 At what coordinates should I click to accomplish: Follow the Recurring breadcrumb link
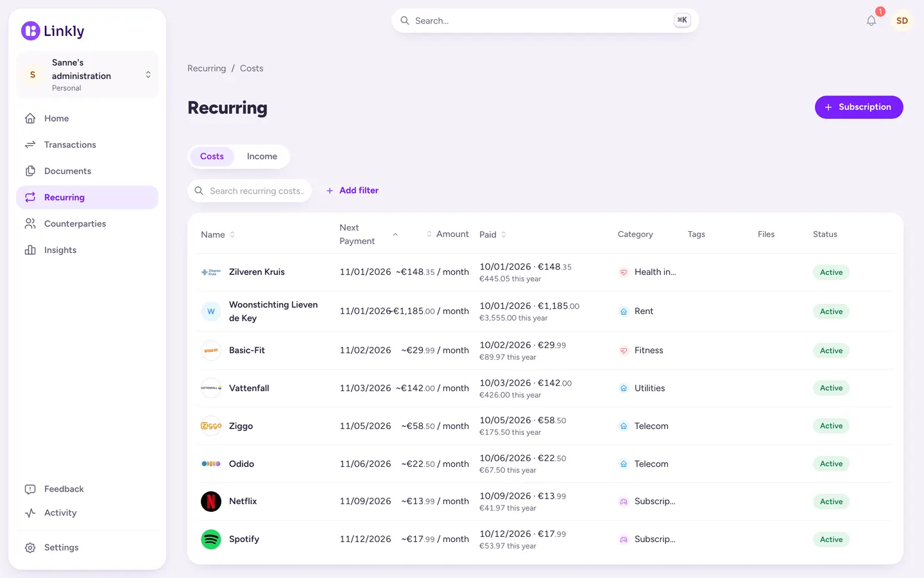pos(207,68)
